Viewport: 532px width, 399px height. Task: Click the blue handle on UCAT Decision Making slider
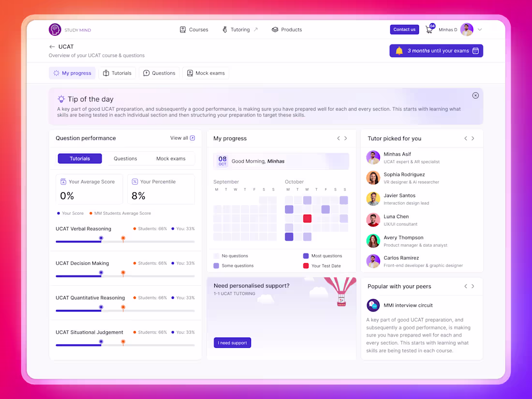pyautogui.click(x=101, y=273)
